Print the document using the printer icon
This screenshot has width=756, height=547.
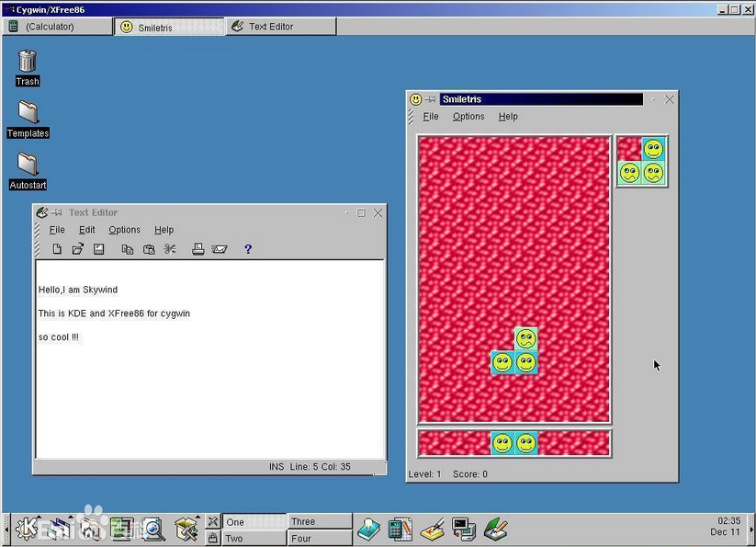[x=198, y=249]
